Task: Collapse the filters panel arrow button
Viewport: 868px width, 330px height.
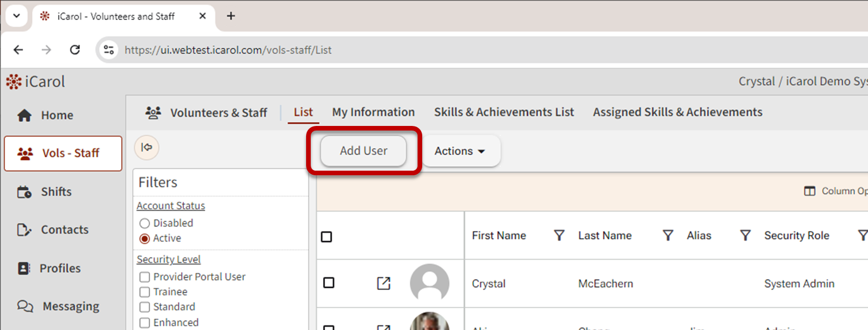Action: [147, 148]
